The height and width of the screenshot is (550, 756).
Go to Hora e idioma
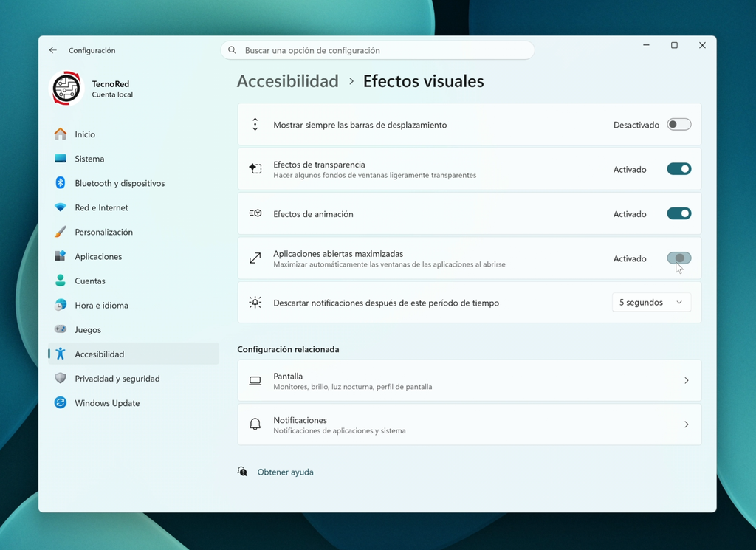coord(134,305)
